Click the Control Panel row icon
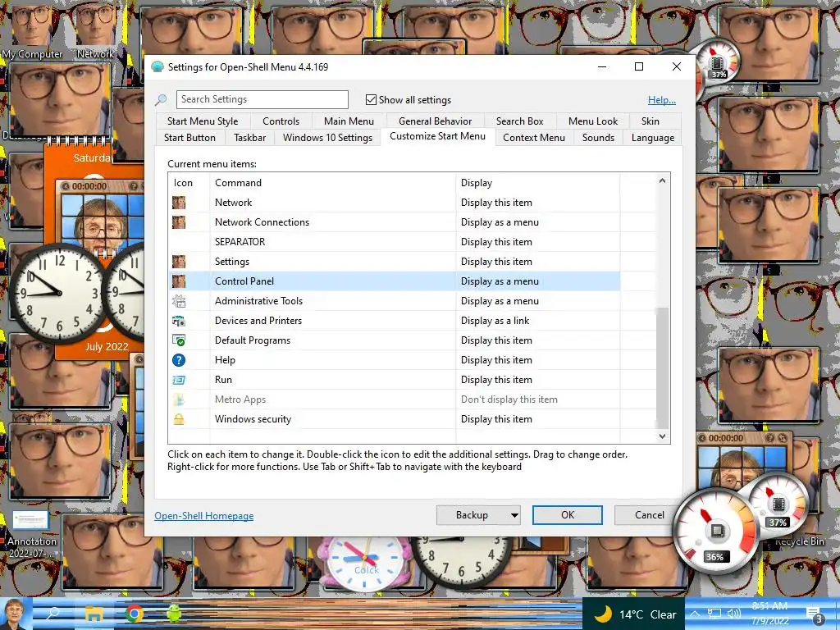 click(x=179, y=281)
